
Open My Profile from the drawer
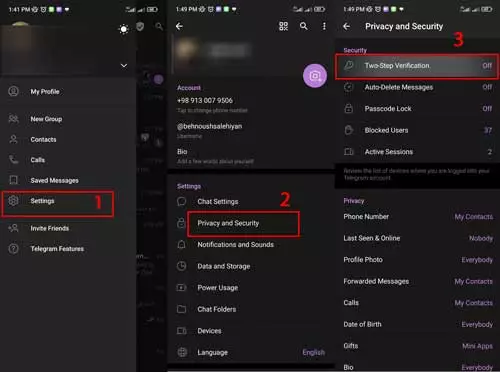[x=68, y=92]
